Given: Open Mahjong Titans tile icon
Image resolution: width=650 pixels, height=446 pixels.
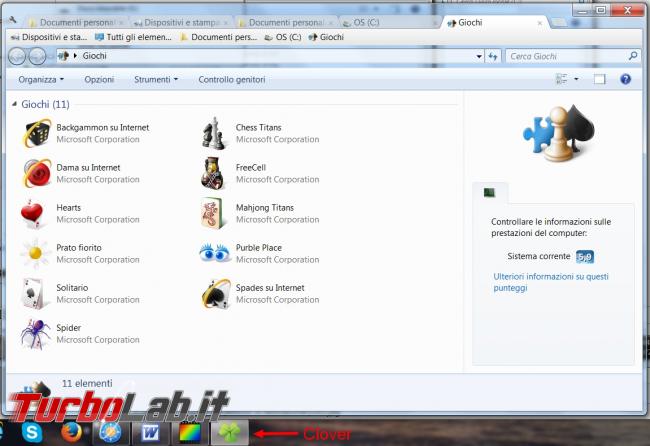Looking at the screenshot, I should pos(214,213).
